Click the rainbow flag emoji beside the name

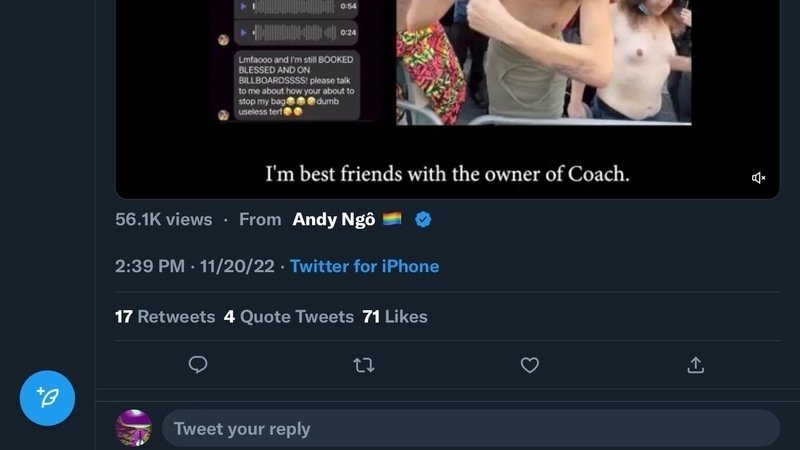pyautogui.click(x=392, y=219)
